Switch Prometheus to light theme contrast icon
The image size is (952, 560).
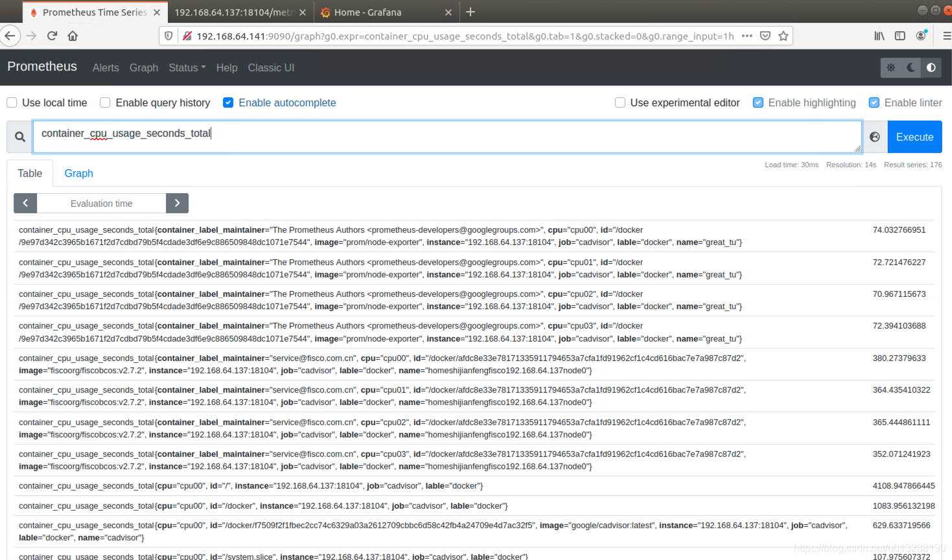click(x=931, y=67)
